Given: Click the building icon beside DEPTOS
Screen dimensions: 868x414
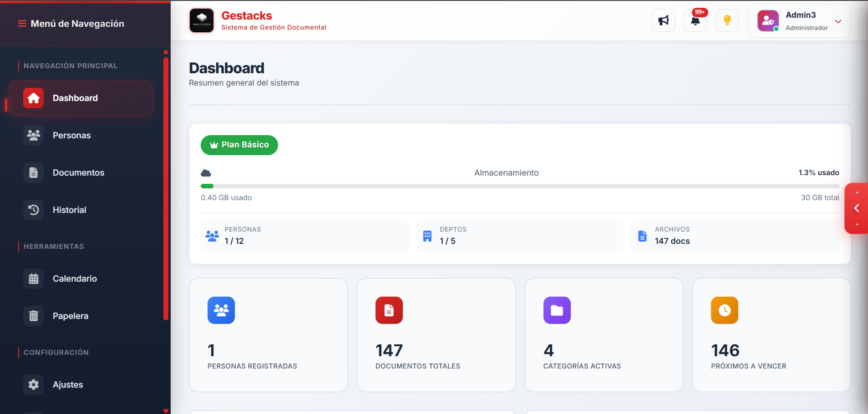Looking at the screenshot, I should pos(427,236).
